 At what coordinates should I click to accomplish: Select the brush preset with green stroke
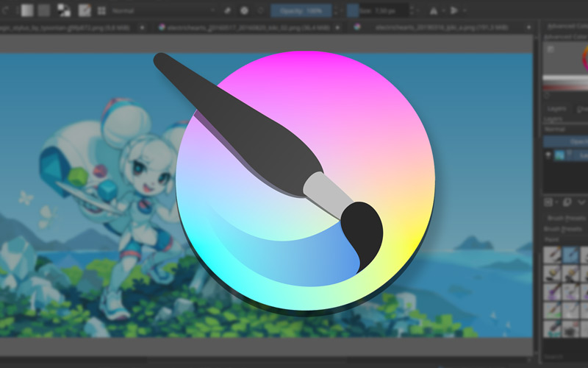point(553,311)
